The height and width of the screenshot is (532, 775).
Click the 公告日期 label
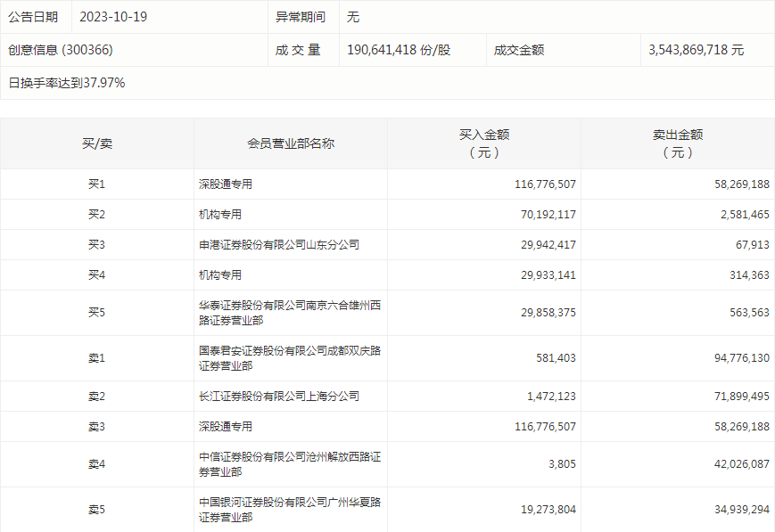pos(33,17)
